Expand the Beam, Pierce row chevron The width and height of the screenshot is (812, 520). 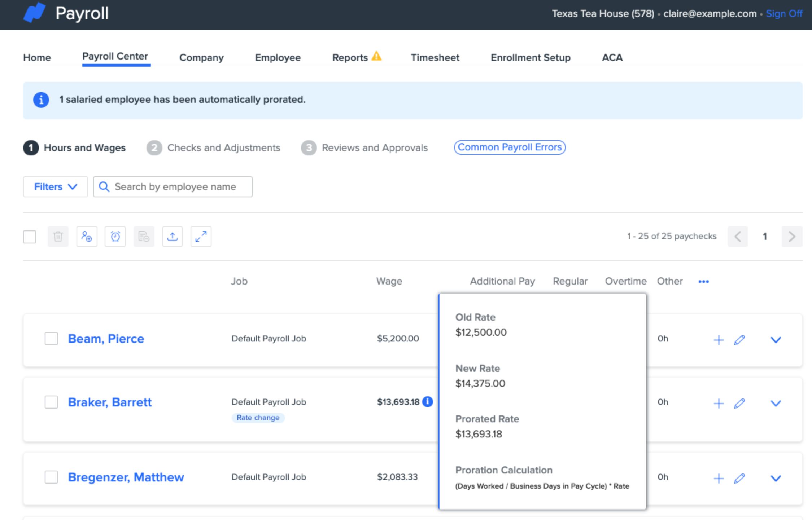776,340
